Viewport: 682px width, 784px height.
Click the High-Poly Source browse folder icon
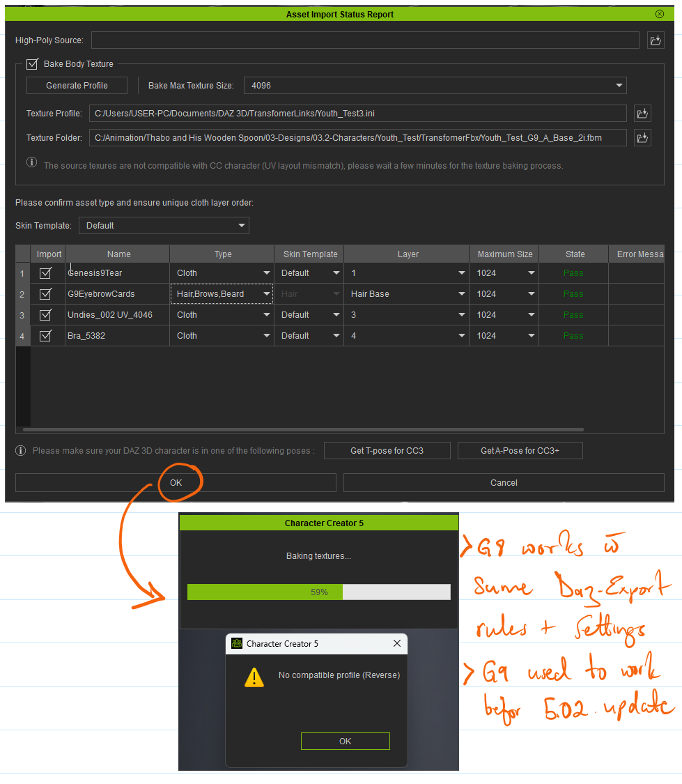pos(656,40)
